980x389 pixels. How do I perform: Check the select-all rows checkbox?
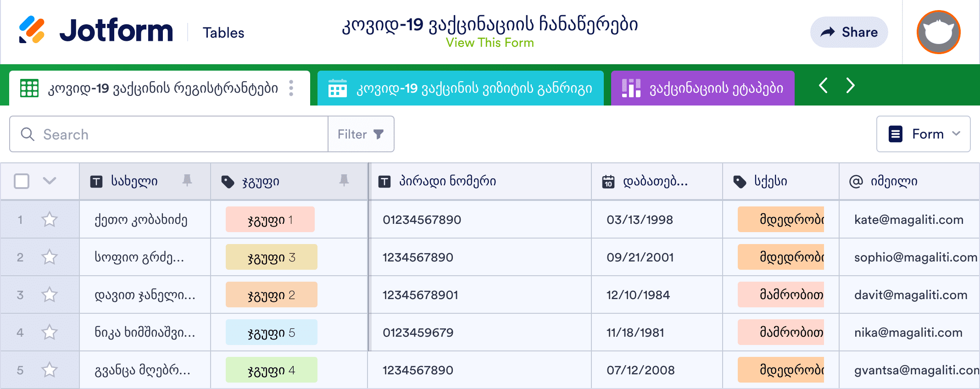(22, 181)
